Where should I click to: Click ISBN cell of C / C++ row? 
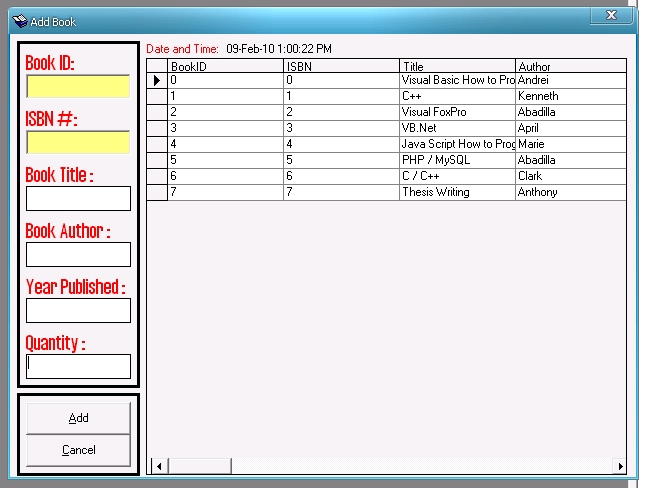(341, 176)
